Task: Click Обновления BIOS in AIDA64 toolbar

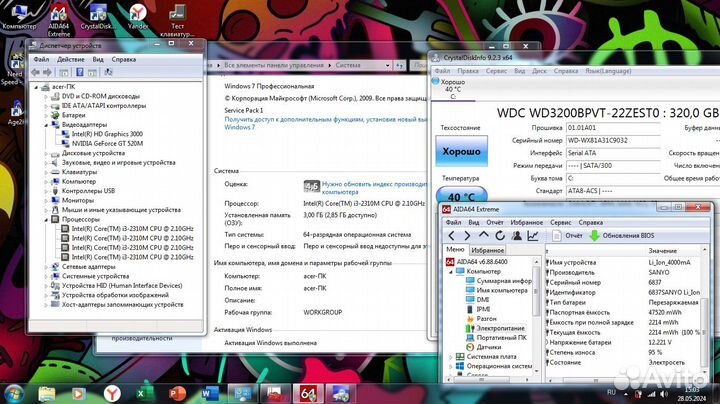Action: (x=622, y=236)
